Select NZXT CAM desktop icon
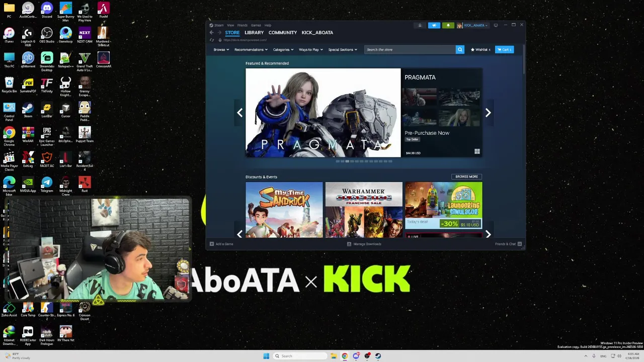 85,35
